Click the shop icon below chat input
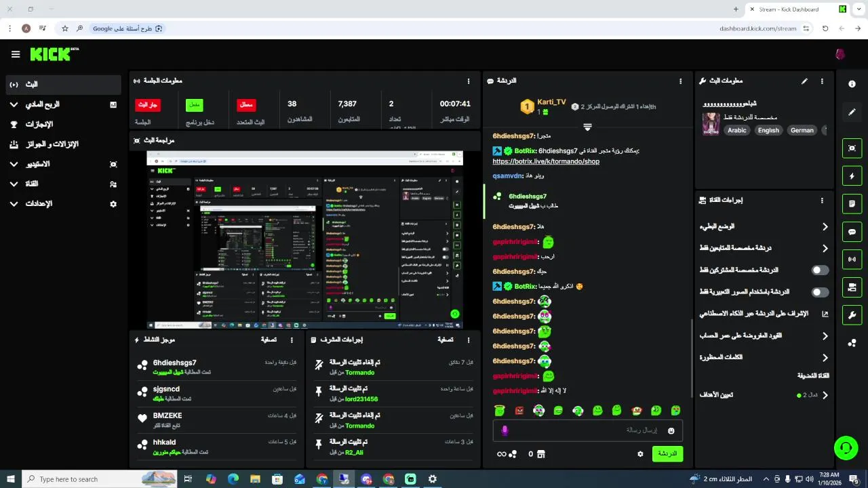 (x=540, y=454)
